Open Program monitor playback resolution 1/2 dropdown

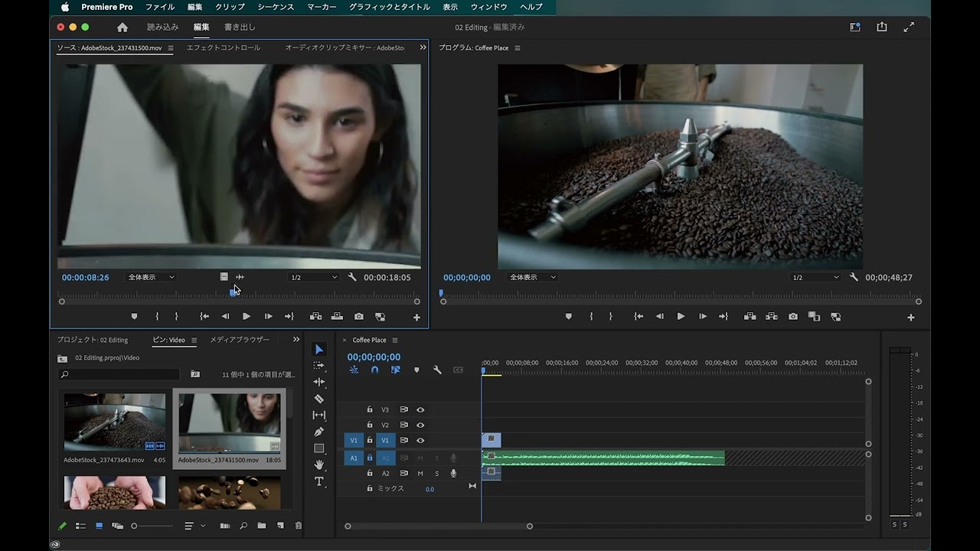815,277
